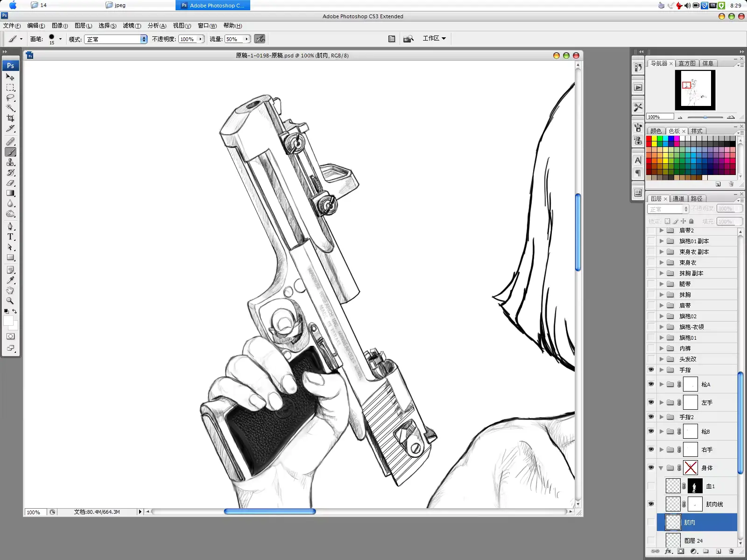Open the brush preset picker
Image resolution: width=747 pixels, height=560 pixels.
click(60, 39)
